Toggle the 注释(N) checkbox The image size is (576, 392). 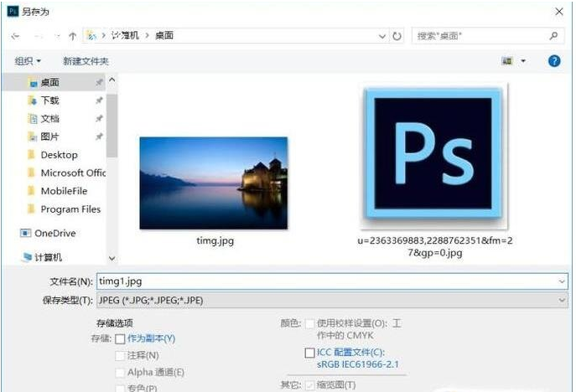pyautogui.click(x=120, y=356)
